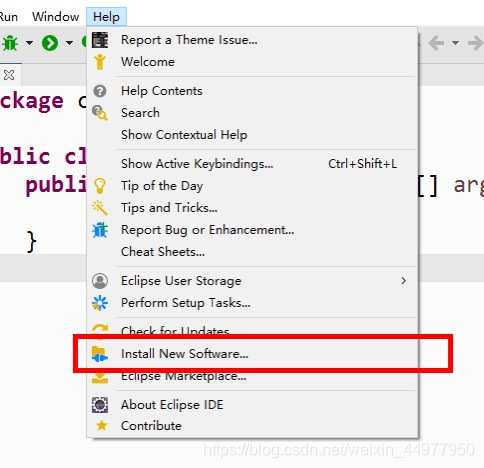Open Eclipse Marketplace...
Viewport: 484px width, 468px height.
tap(184, 377)
